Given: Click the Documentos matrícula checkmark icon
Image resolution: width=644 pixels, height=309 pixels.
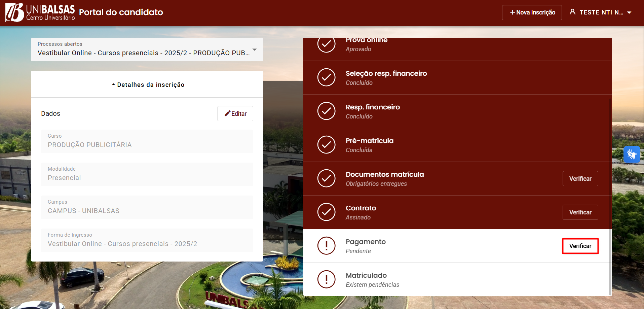Looking at the screenshot, I should pyautogui.click(x=326, y=178).
